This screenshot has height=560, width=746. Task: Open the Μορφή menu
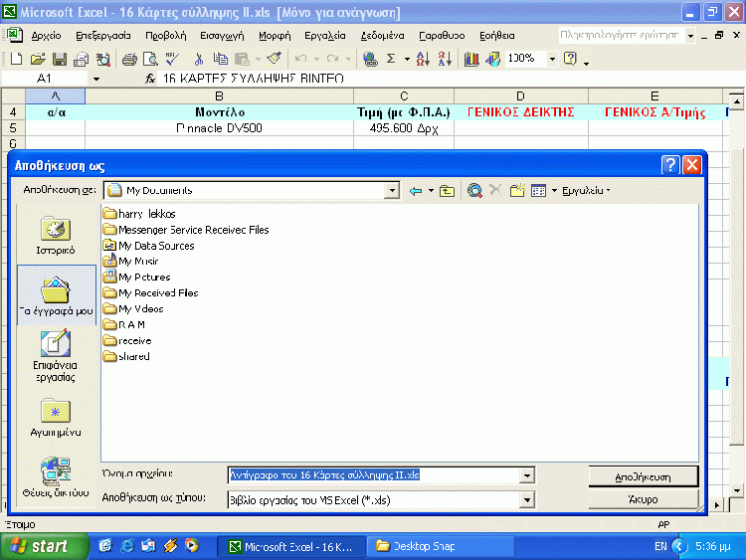coord(275,36)
